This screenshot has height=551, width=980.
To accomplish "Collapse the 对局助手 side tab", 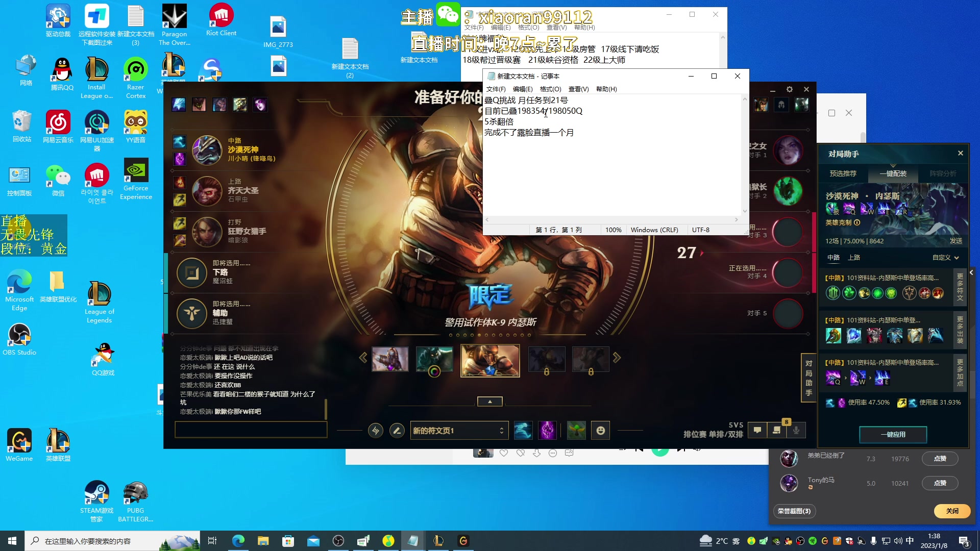I will point(808,378).
